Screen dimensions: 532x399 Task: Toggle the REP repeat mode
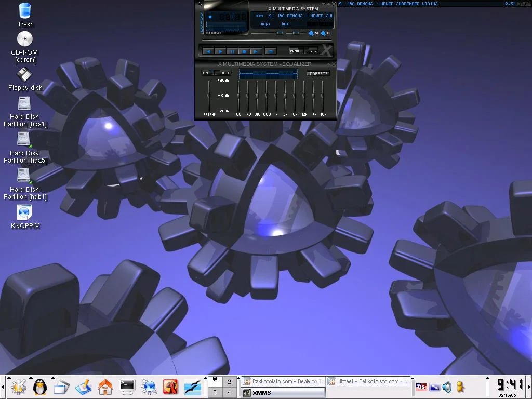pyautogui.click(x=313, y=51)
